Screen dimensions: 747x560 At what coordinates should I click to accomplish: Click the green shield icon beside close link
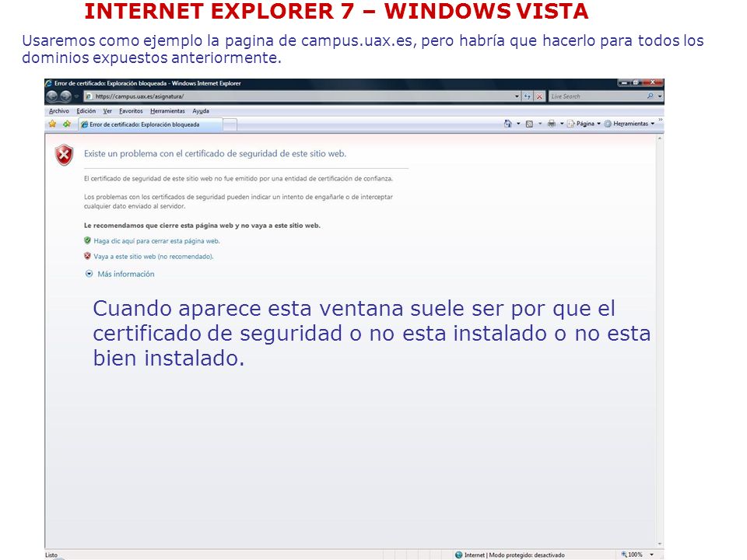pyautogui.click(x=87, y=240)
